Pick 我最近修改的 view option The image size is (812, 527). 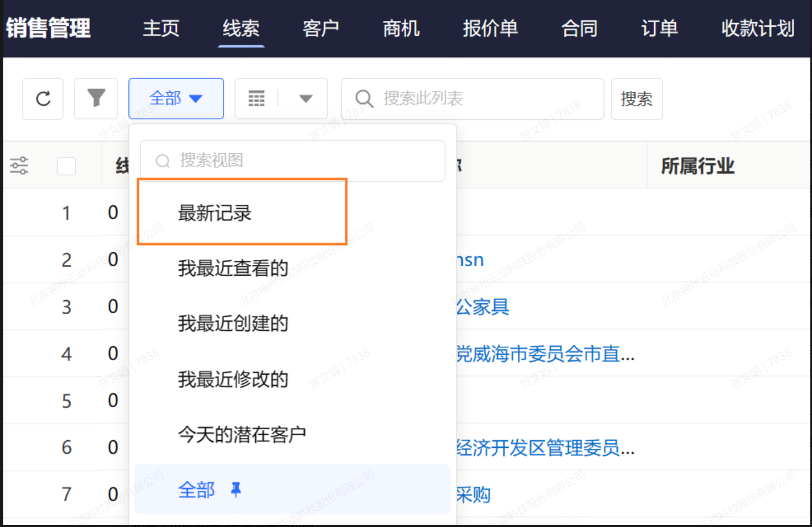pos(233,379)
